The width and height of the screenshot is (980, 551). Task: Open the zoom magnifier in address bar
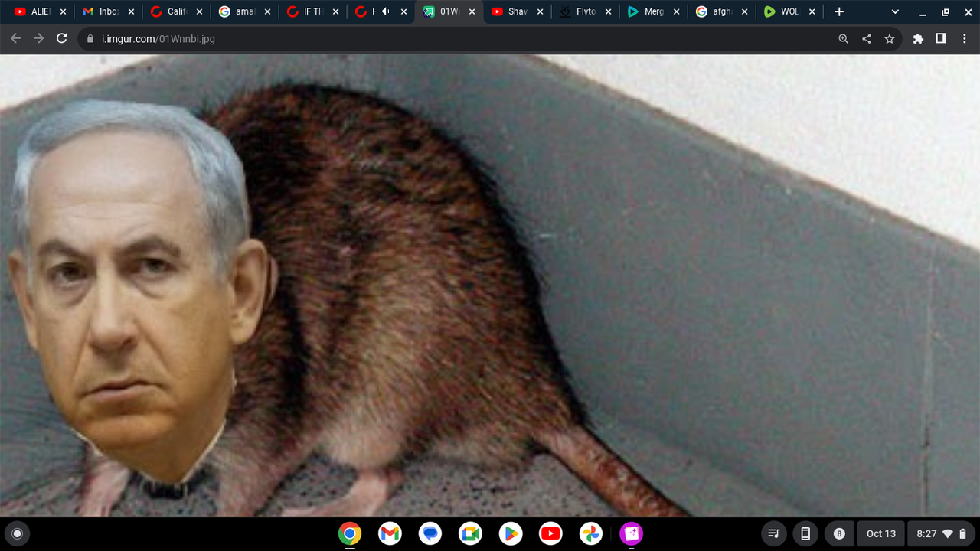click(x=843, y=39)
